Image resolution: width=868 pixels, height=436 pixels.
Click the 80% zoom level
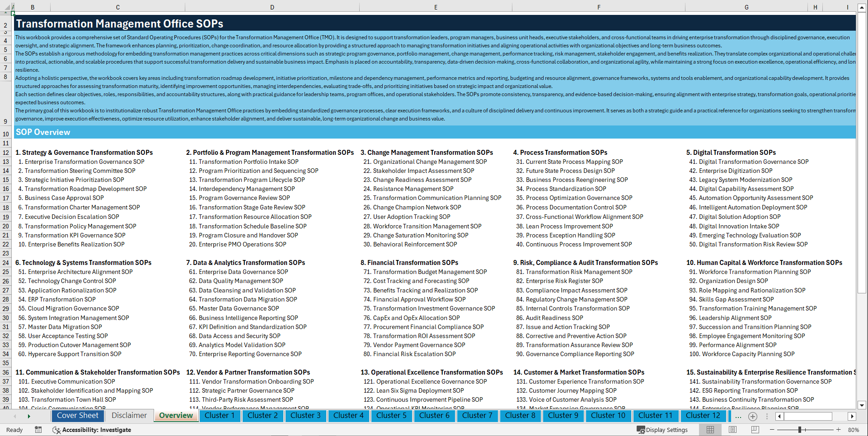coord(854,430)
